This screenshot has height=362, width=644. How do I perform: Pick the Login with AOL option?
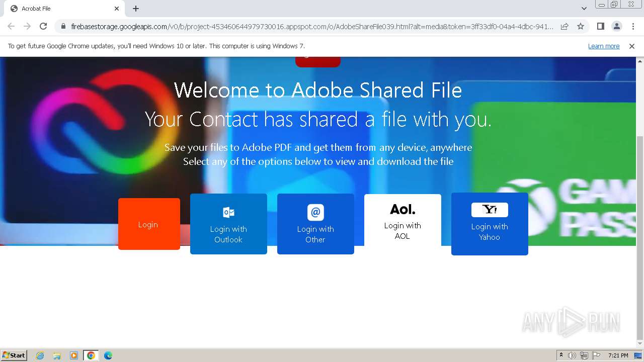(403, 220)
